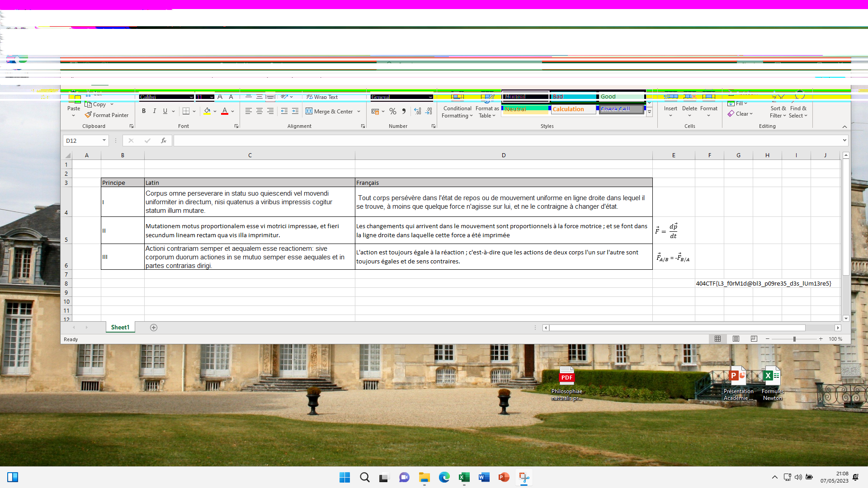
Task: Open Excel from the Windows taskbar
Action: pyautogui.click(x=464, y=478)
